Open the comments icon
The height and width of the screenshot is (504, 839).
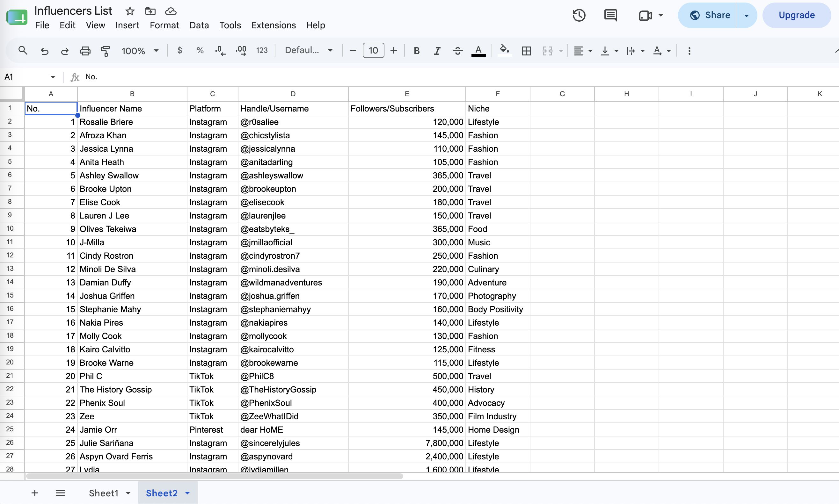pyautogui.click(x=611, y=15)
